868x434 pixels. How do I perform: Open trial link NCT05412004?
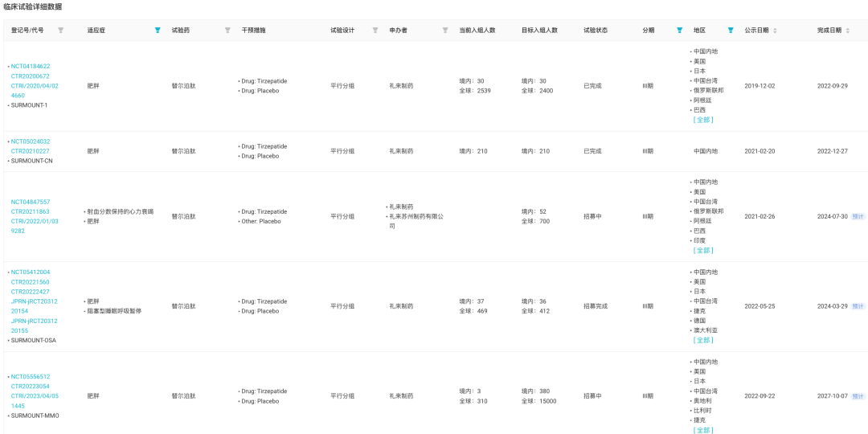(x=31, y=272)
